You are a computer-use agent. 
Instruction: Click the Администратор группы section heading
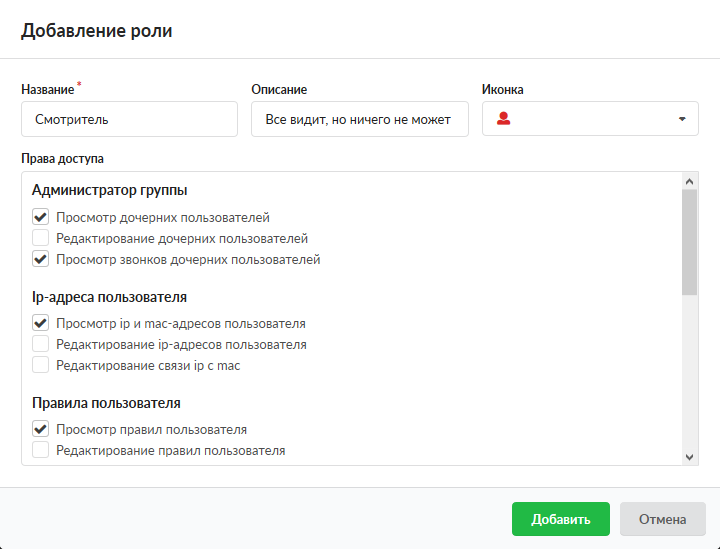110,190
